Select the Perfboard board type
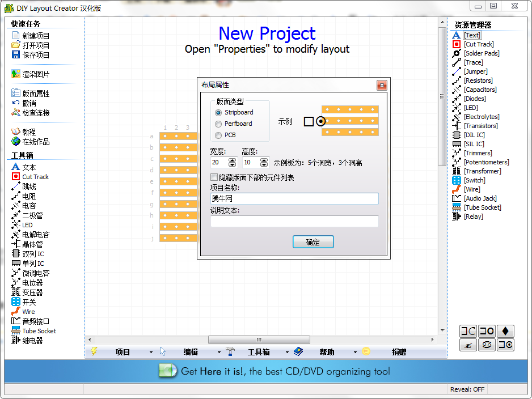This screenshot has width=532, height=399. 217,124
